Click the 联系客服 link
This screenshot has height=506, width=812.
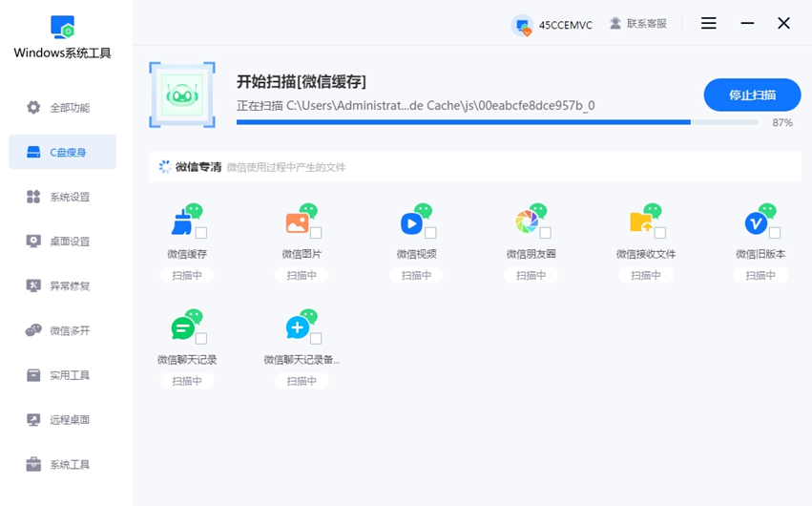tap(647, 23)
